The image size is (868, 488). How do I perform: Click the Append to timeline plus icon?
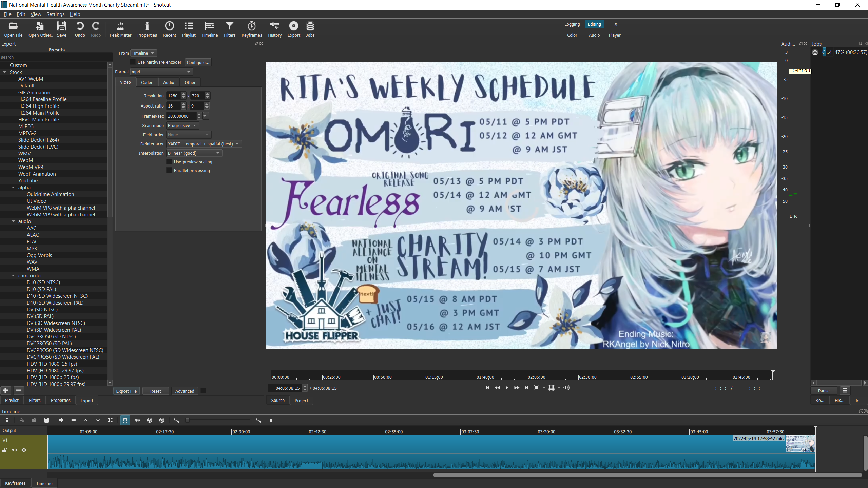click(x=61, y=420)
